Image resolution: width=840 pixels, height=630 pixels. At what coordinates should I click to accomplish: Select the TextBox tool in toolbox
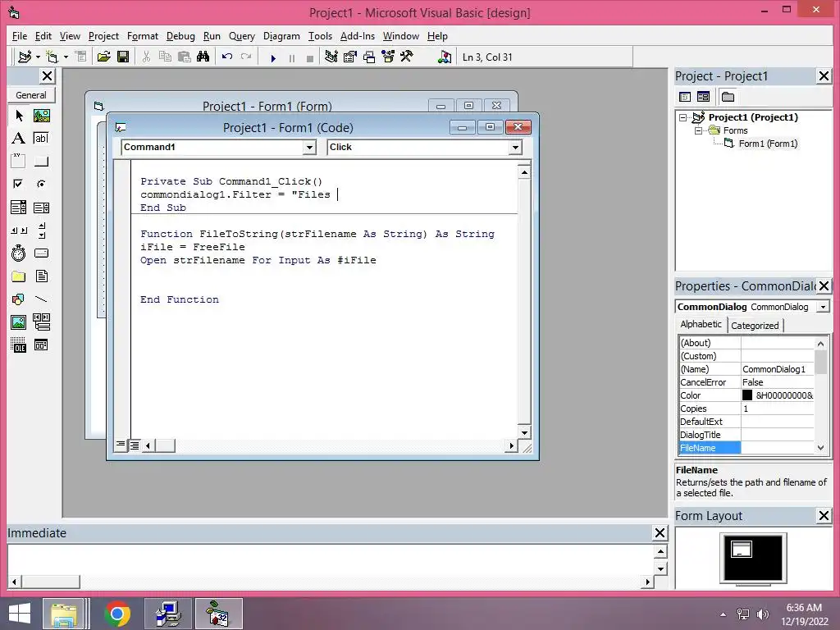click(x=41, y=138)
